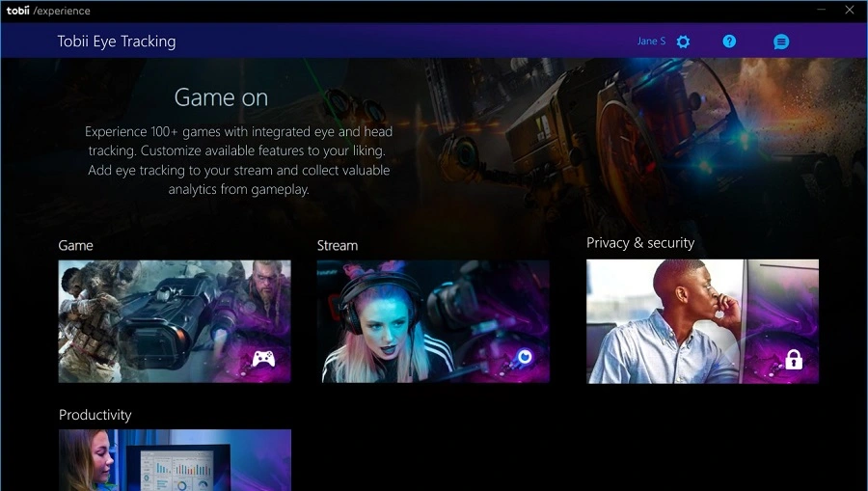Minimize the Tobii Experience window
The width and height of the screenshot is (868, 491).
coord(822,10)
